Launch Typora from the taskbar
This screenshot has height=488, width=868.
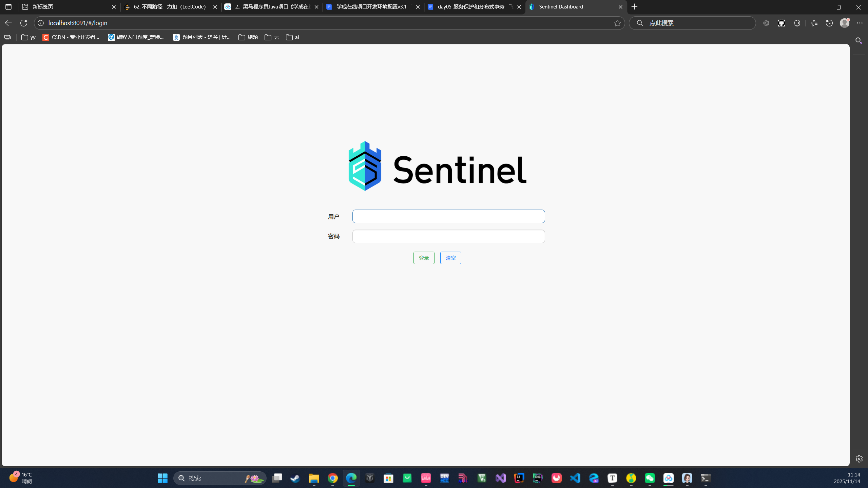point(612,478)
